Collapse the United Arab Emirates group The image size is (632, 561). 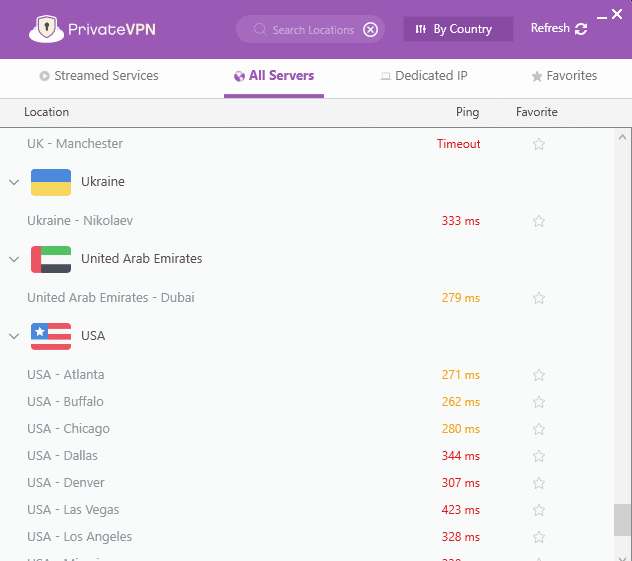coord(14,259)
